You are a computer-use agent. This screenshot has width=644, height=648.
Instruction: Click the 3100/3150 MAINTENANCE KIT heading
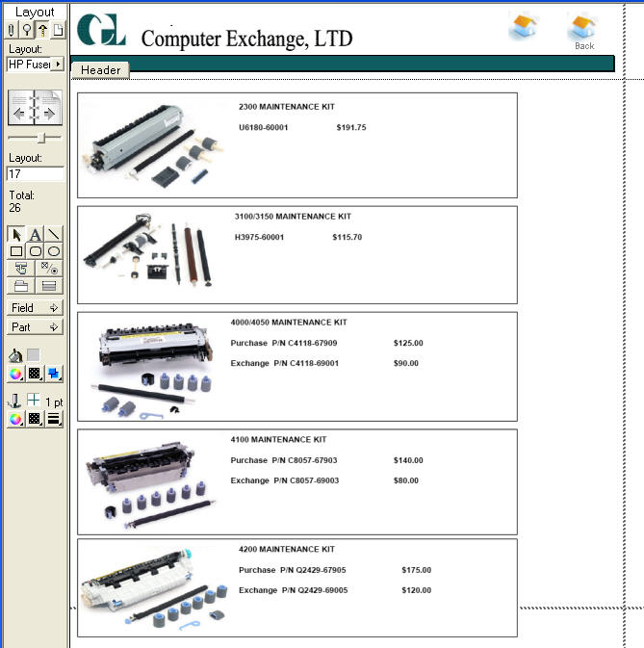[293, 217]
